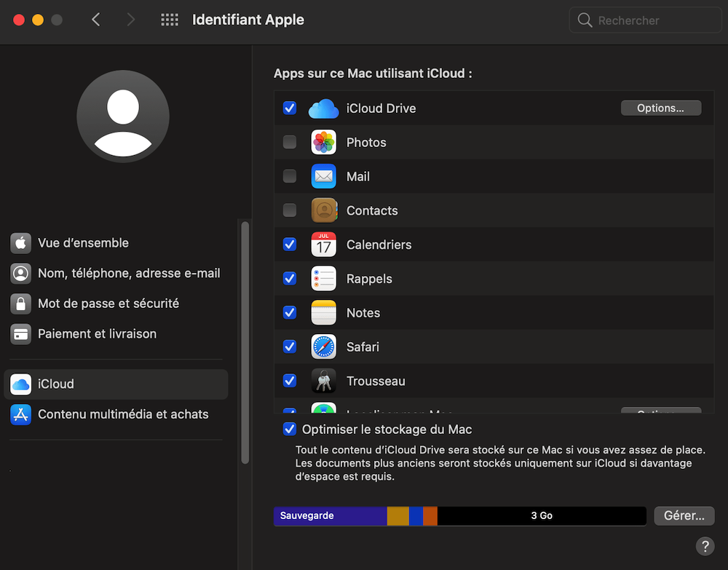Viewport: 728px width, 570px height.
Task: Click the Gérer storage button
Action: pyautogui.click(x=684, y=515)
